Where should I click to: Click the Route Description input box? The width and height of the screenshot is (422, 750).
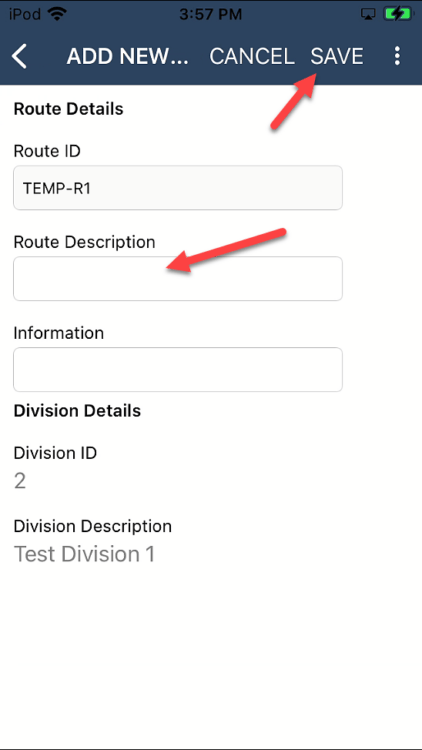coord(178,278)
